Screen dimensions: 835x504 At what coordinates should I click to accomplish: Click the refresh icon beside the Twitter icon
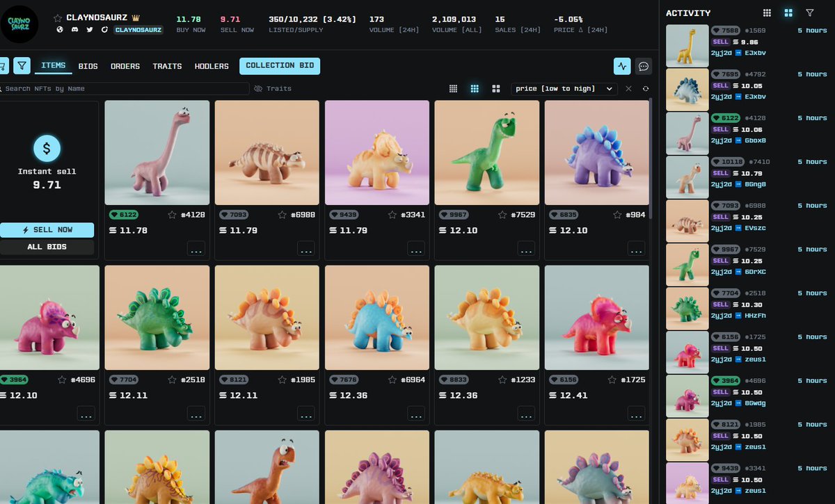[104, 30]
